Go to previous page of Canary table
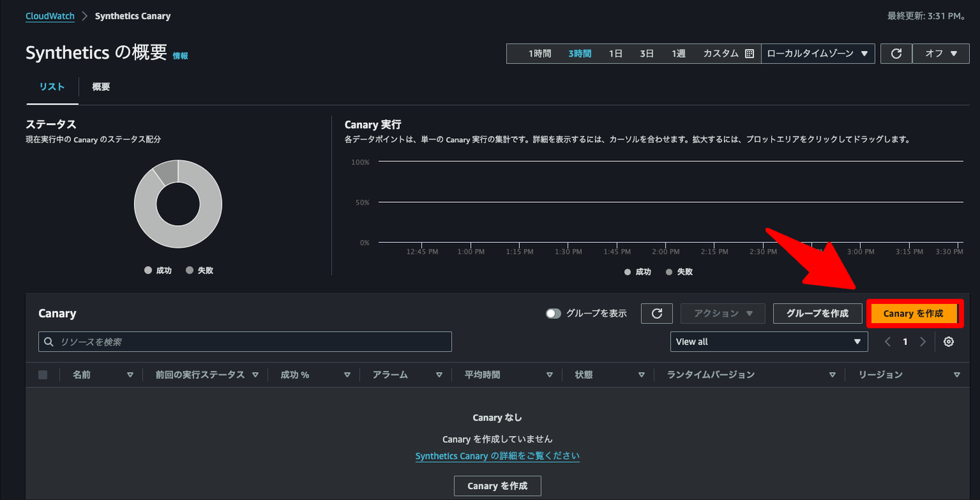The width and height of the screenshot is (980, 500). pyautogui.click(x=888, y=342)
